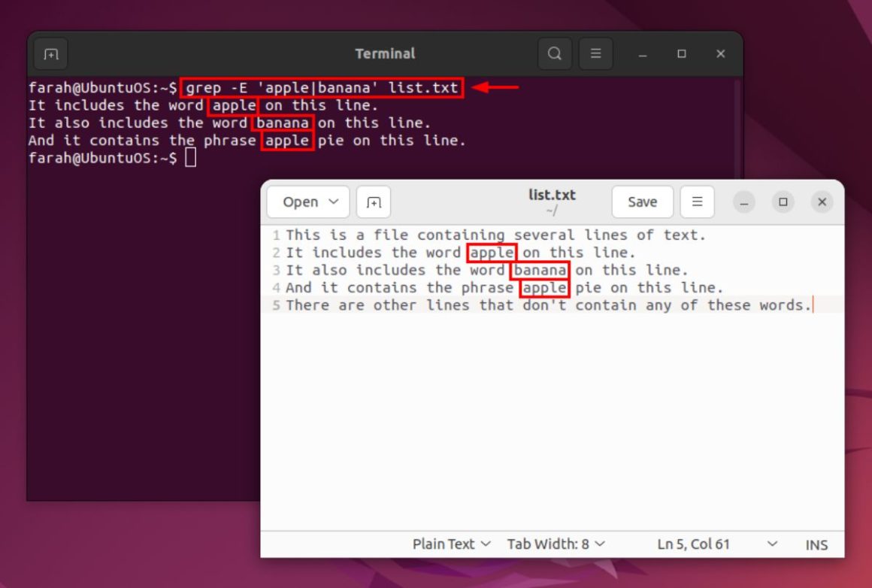Viewport: 872px width, 588px height.
Task: Toggle overwrite mode via the INS indicator
Action: (816, 544)
